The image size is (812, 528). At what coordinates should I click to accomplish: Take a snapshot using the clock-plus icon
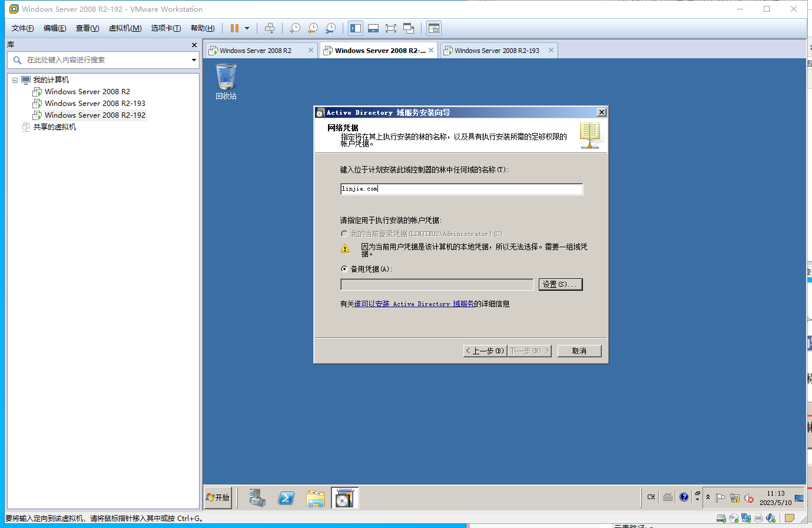point(295,28)
